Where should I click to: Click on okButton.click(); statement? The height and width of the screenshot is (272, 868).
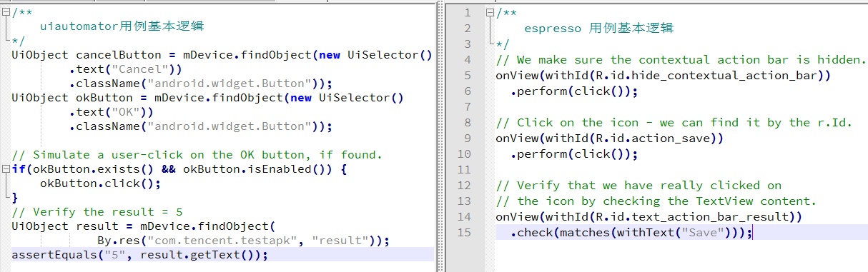[100, 183]
